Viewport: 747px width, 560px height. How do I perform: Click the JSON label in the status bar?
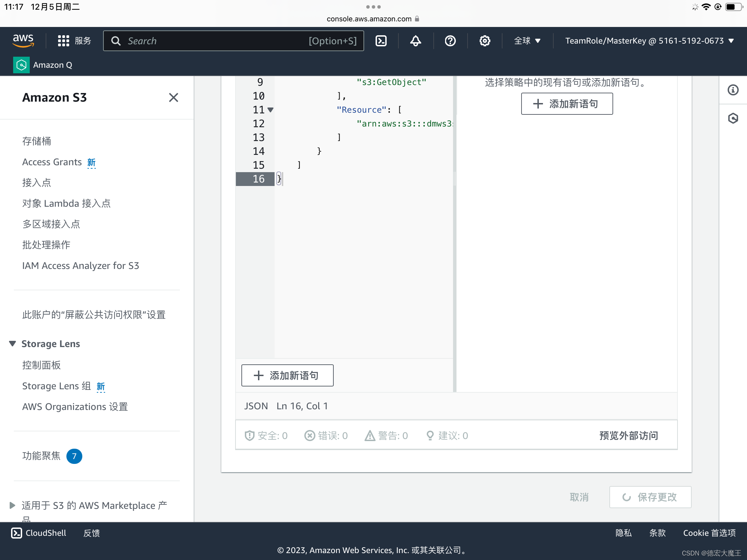click(256, 406)
